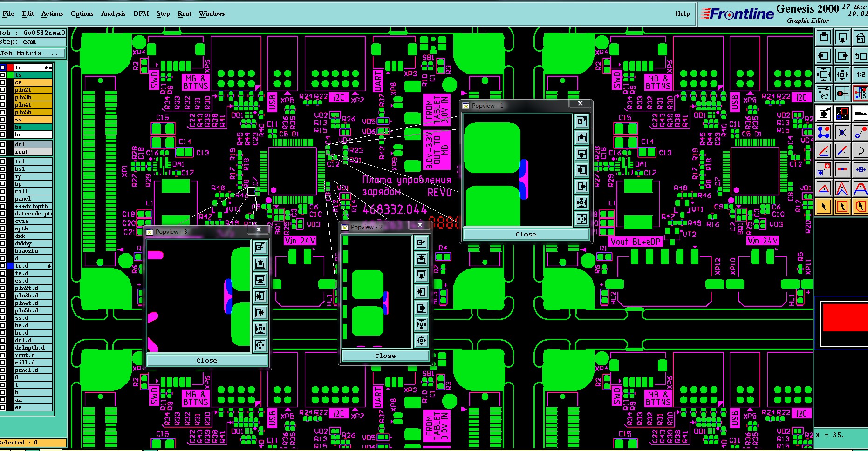Open the DFM menu
Viewport: 868px width, 451px height.
point(141,13)
